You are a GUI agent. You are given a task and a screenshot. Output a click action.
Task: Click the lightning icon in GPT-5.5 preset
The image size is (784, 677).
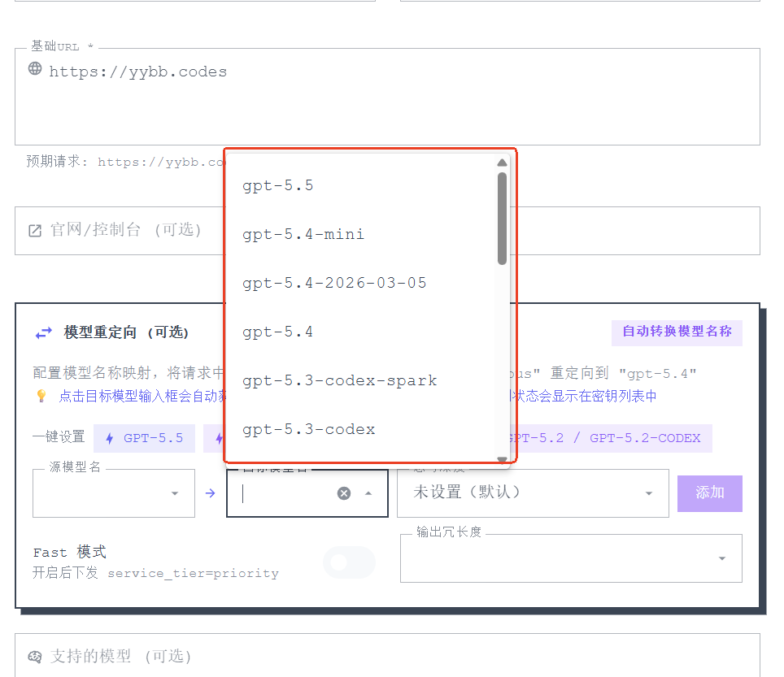(110, 439)
